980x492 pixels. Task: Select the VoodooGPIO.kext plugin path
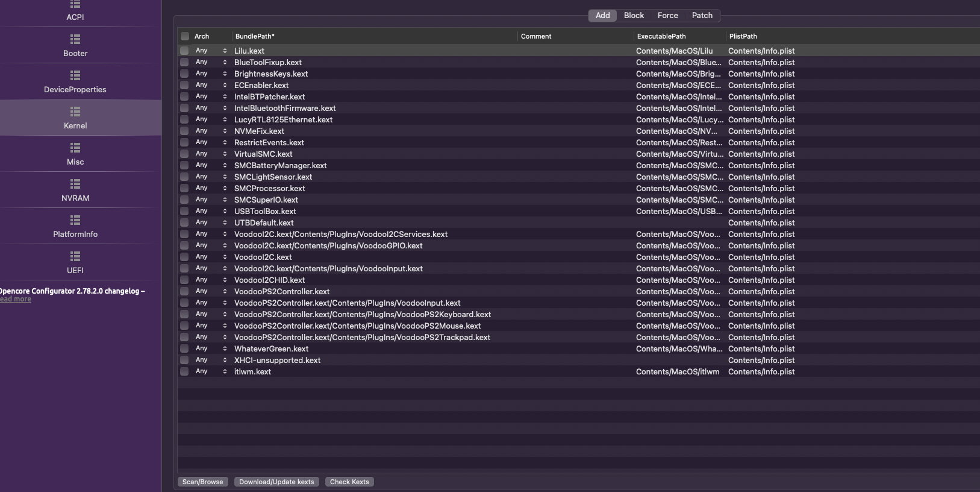click(x=328, y=245)
